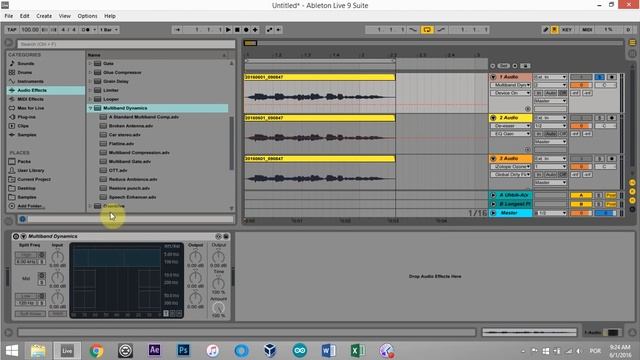Open the Create menu
Image resolution: width=640 pixels, height=360 pixels.
pyautogui.click(x=44, y=16)
